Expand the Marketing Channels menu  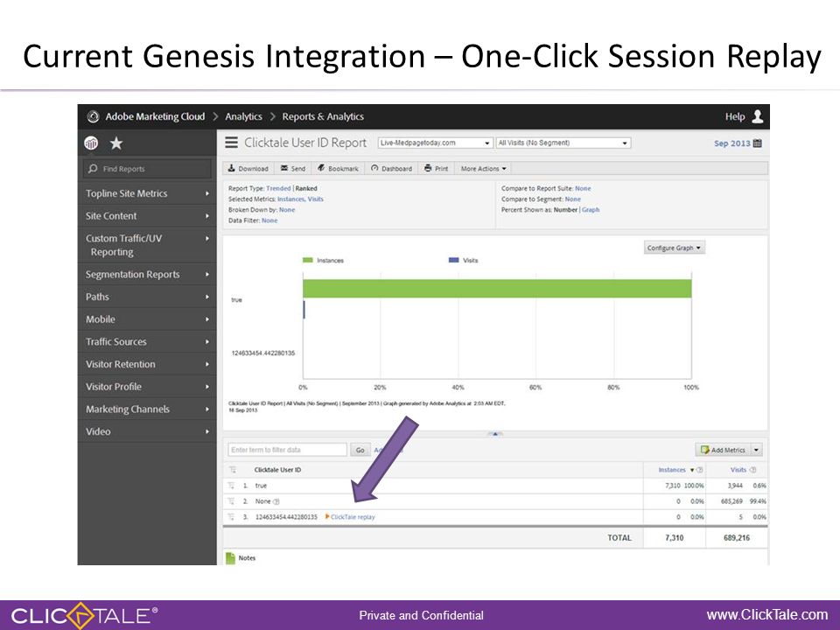tap(147, 409)
